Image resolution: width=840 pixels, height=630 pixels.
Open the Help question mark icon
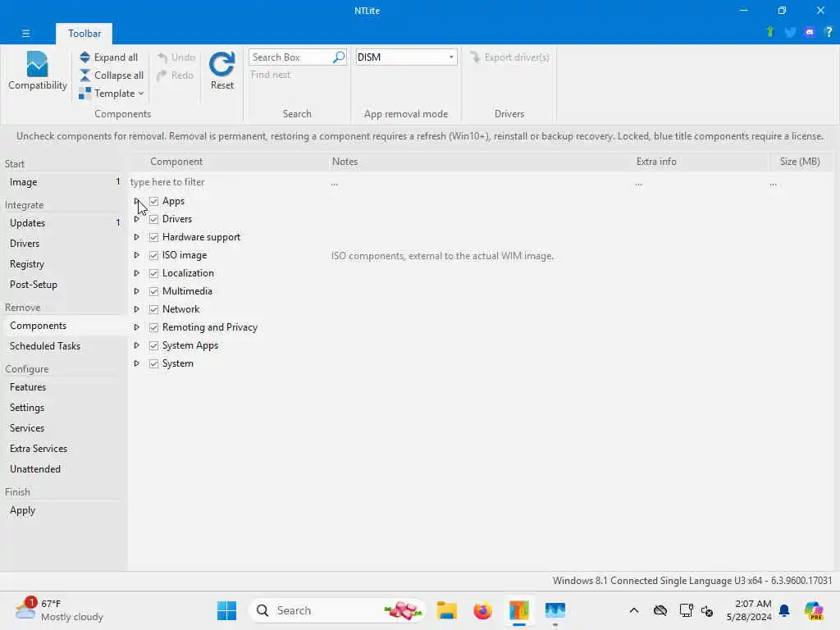(829, 32)
